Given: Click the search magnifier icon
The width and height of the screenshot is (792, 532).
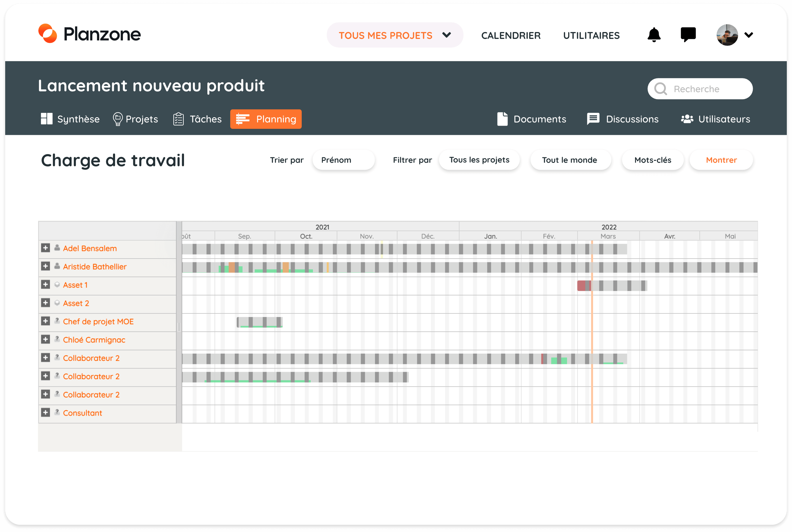Looking at the screenshot, I should coord(660,89).
